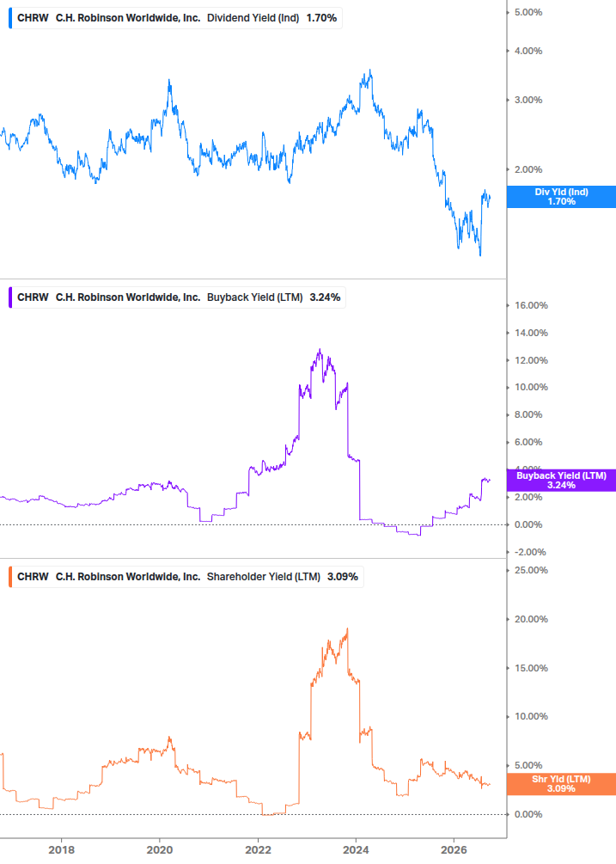The image size is (616, 864).
Task: Click the 25.00% label on shareholder yield axis
Action: 531,570
